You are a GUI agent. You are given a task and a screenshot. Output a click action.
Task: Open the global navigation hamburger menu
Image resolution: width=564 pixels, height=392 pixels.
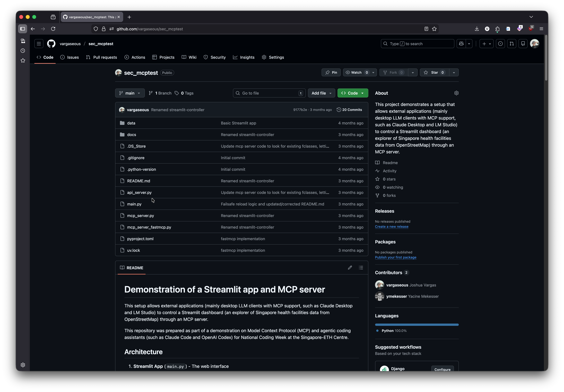tap(39, 44)
